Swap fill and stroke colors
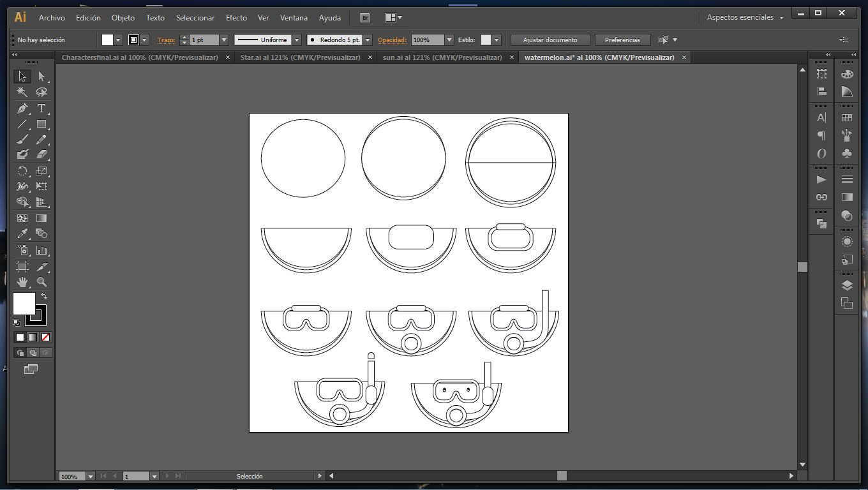 click(x=44, y=296)
